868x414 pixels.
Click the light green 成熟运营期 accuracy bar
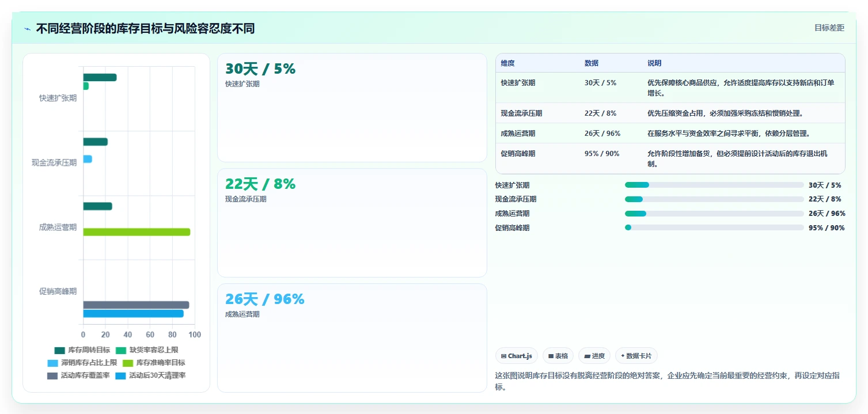pos(137,232)
